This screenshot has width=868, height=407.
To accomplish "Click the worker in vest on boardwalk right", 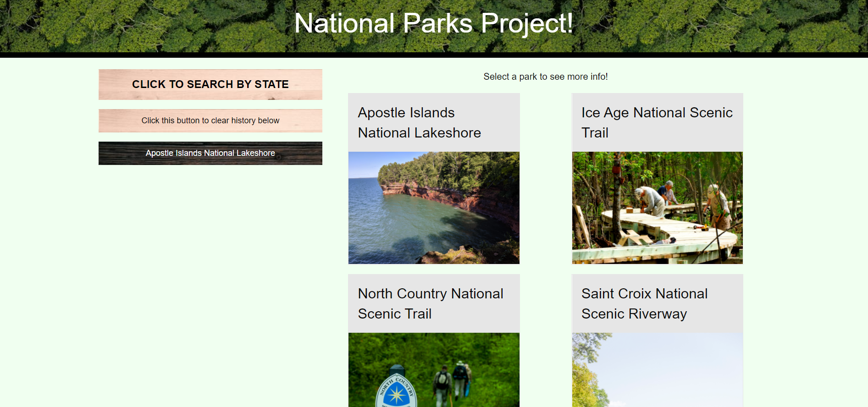I will pos(716,202).
